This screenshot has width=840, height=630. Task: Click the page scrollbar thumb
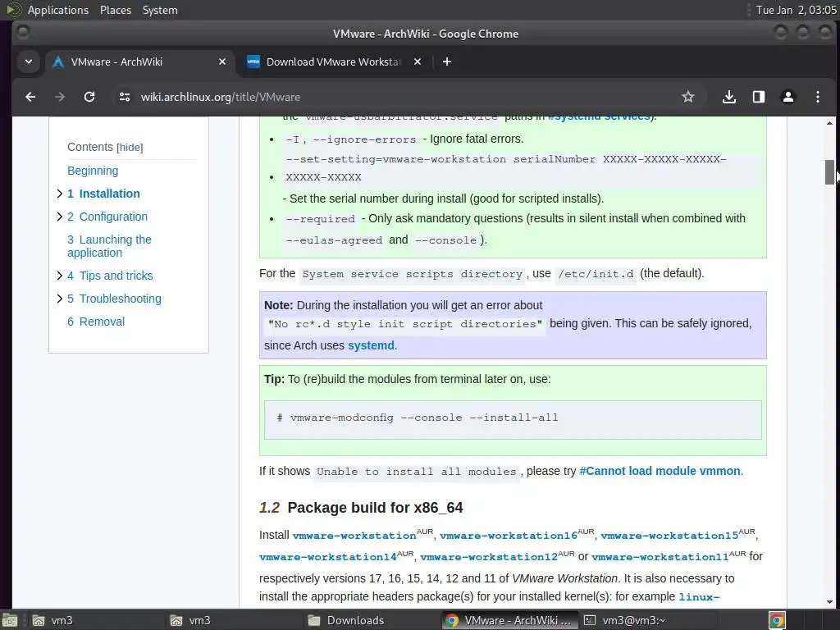[829, 172]
